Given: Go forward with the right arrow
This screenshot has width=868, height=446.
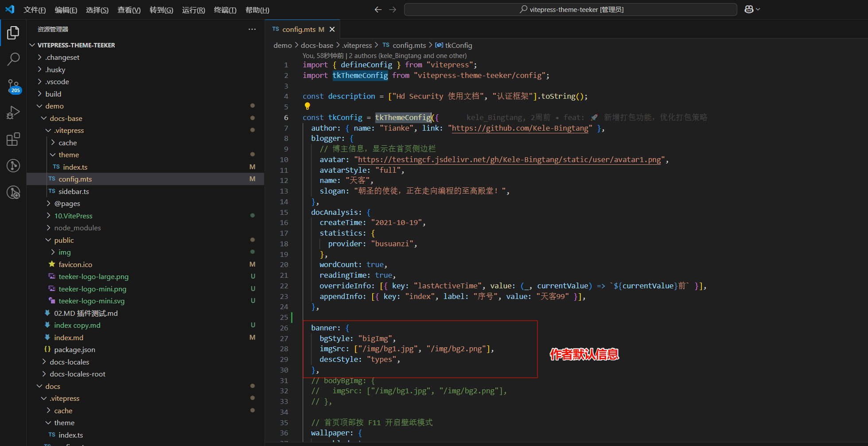Looking at the screenshot, I should (x=393, y=9).
